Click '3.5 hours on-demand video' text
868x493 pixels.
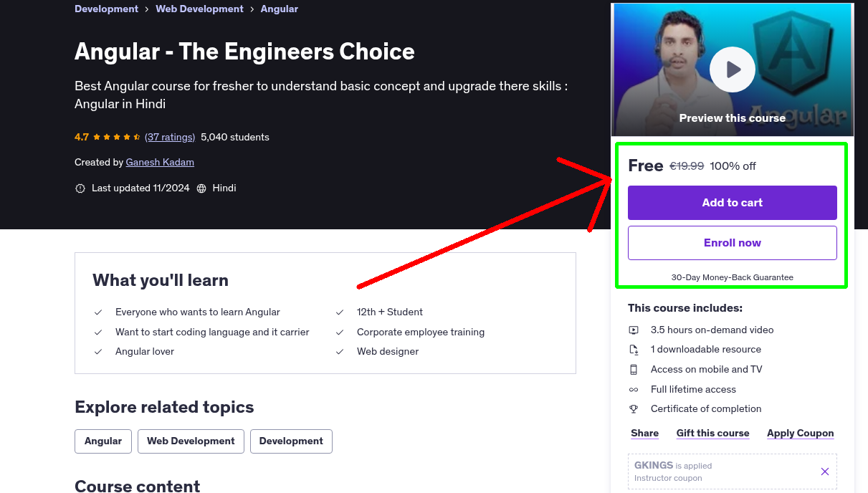[712, 330]
